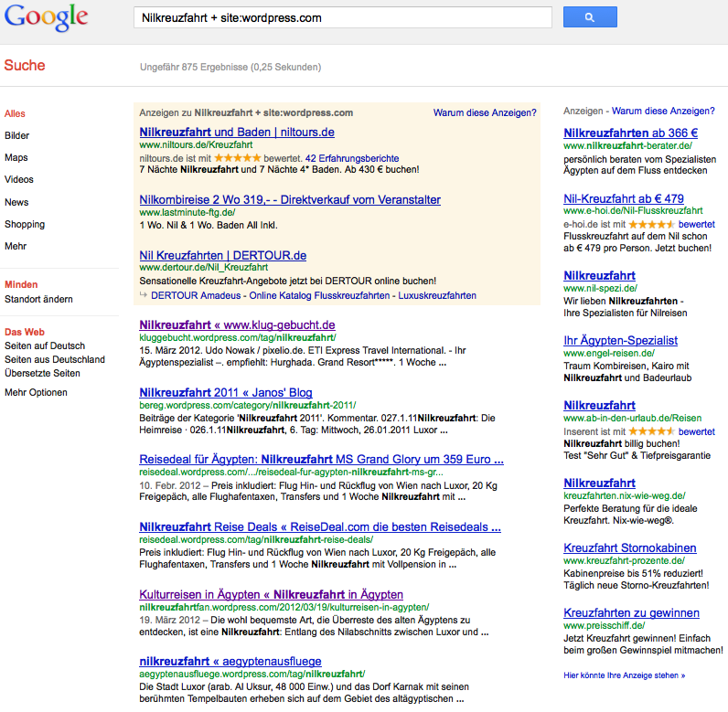Click Standort ändern link
Image resolution: width=728 pixels, height=712 pixels.
38,299
